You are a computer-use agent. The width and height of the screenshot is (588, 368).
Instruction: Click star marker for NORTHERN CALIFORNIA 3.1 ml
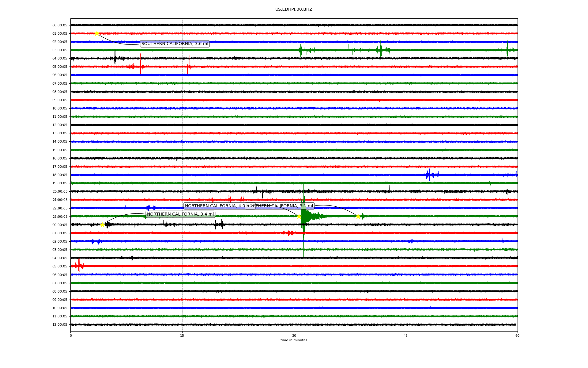click(x=358, y=217)
